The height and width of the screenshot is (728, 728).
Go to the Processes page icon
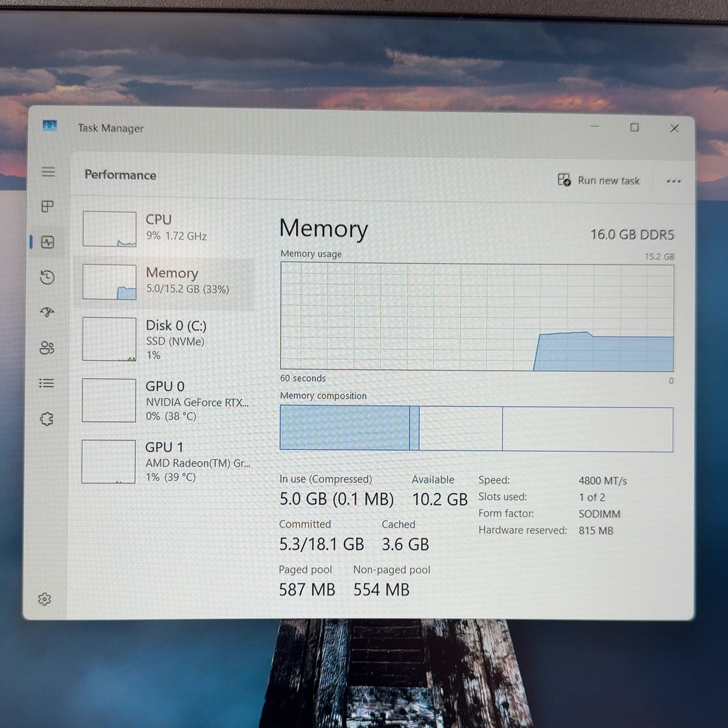47,206
